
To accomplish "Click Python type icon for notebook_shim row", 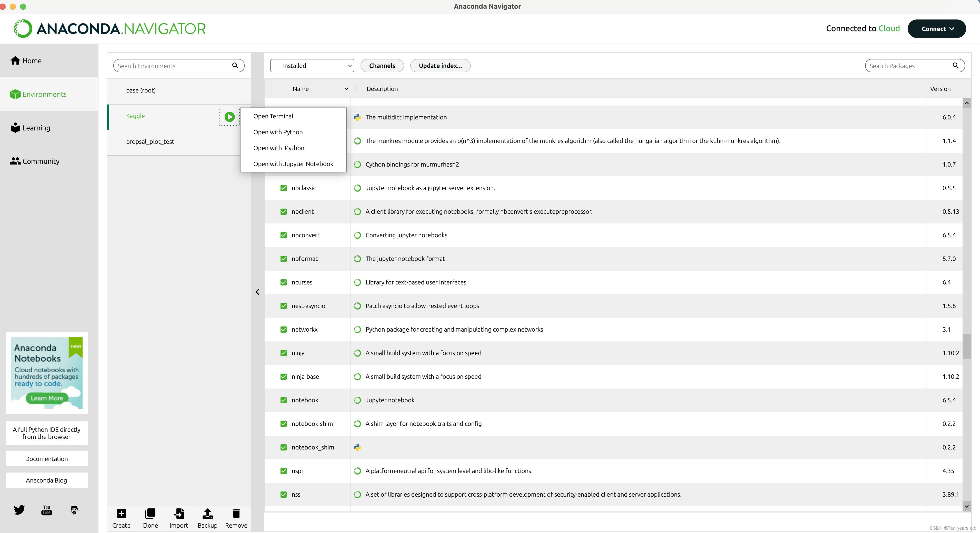I will point(357,447).
